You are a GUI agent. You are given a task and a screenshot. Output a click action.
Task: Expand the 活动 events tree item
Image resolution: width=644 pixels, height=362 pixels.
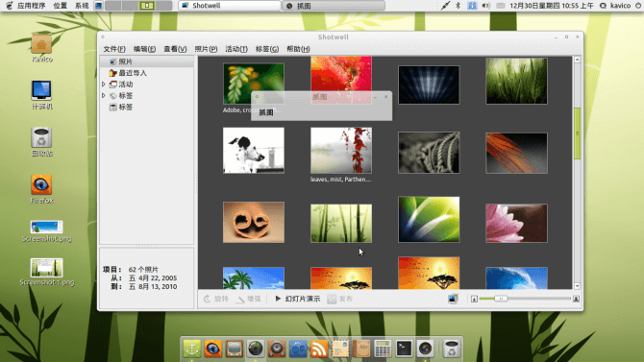[x=104, y=84]
